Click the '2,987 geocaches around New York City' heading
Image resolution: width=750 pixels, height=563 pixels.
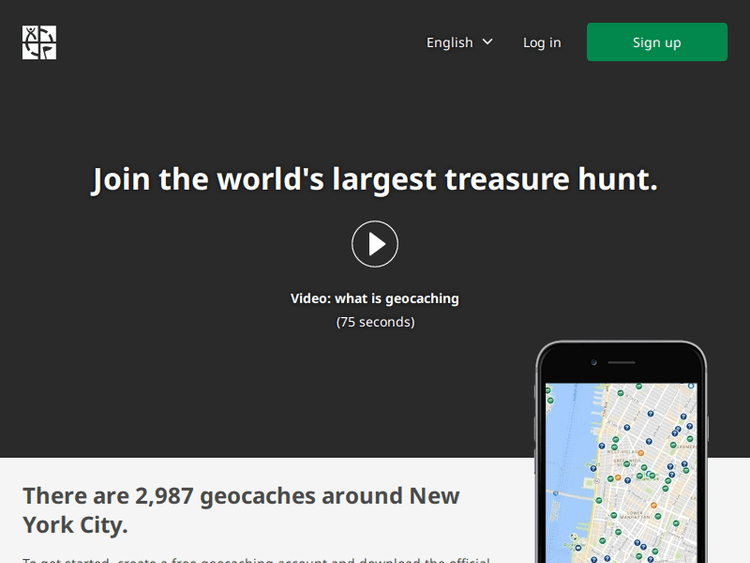(241, 510)
